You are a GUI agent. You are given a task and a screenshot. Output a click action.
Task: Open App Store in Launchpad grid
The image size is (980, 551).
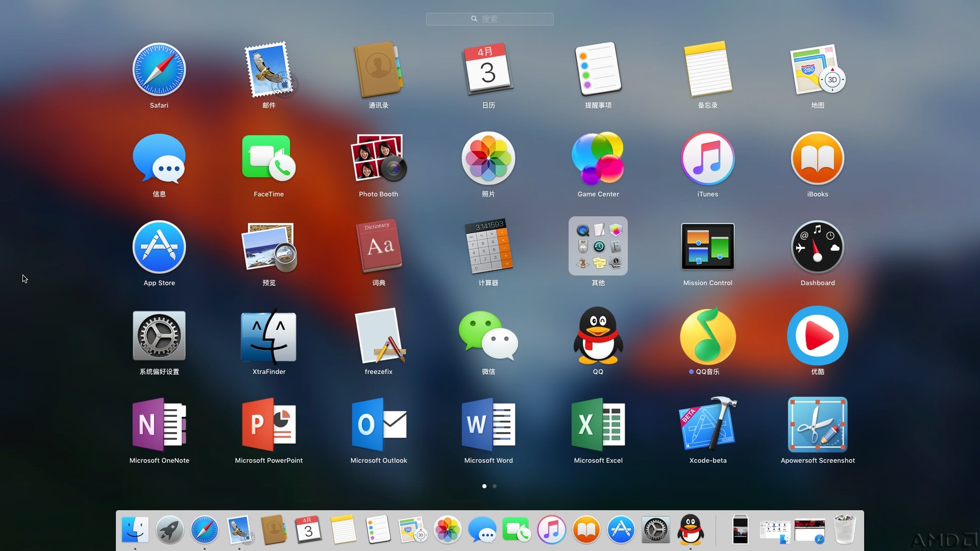point(159,247)
